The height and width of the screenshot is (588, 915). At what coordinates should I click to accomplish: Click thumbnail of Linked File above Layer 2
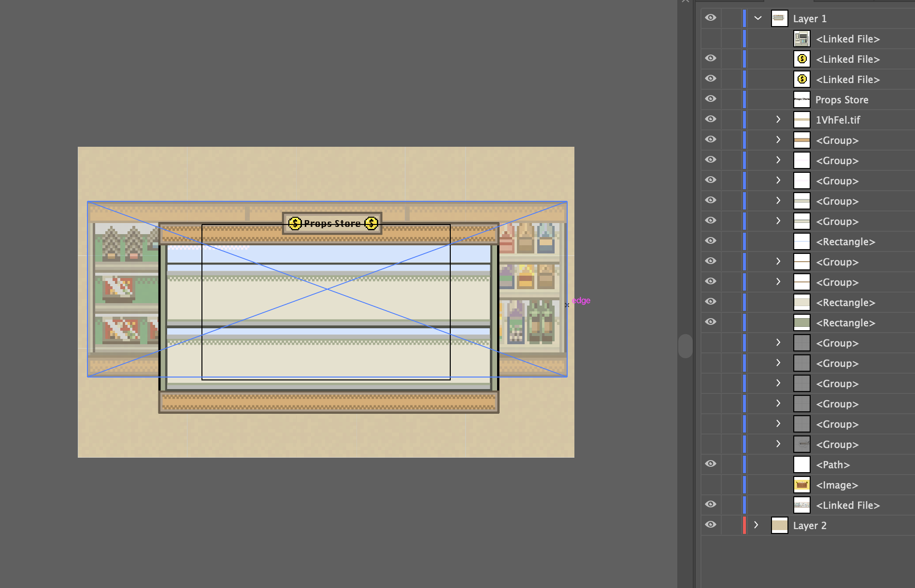click(801, 505)
